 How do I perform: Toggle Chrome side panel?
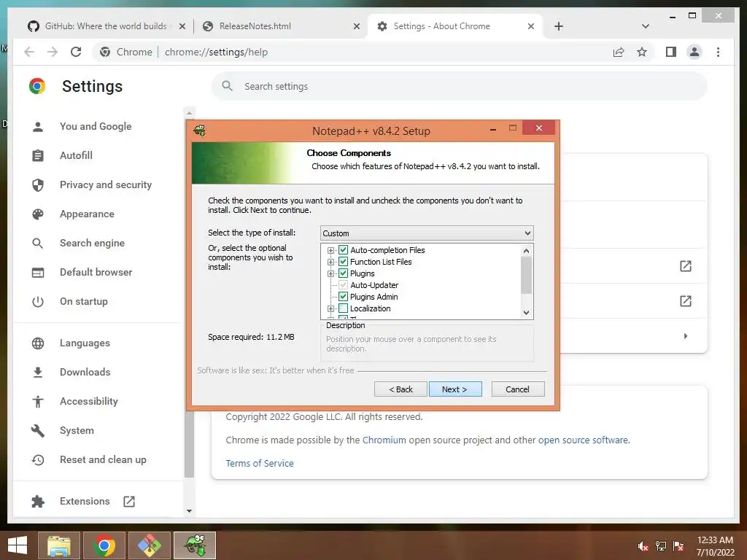(x=671, y=52)
